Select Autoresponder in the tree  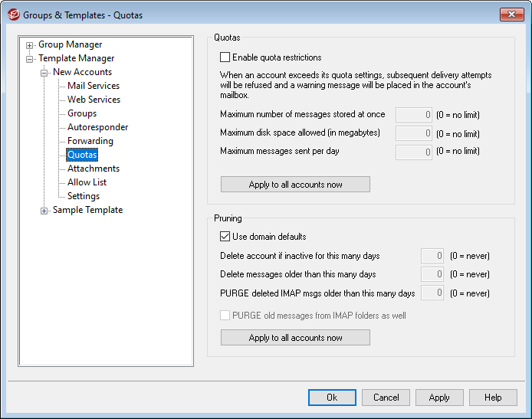pyautogui.click(x=97, y=127)
